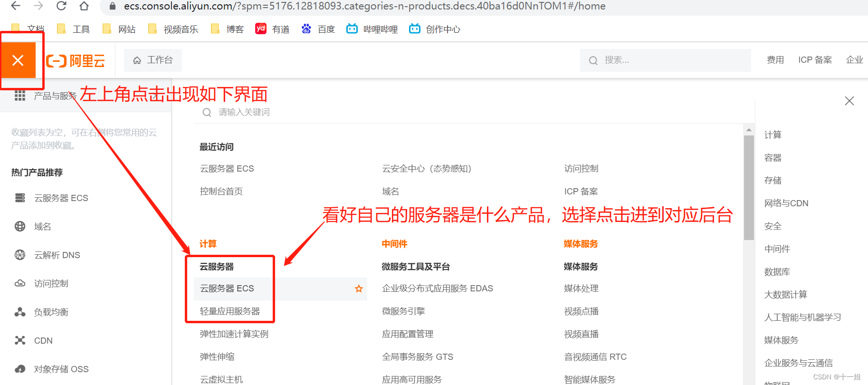Click the 域名 globe icon in sidebar
The height and width of the screenshot is (385, 868).
pyautogui.click(x=20, y=226)
